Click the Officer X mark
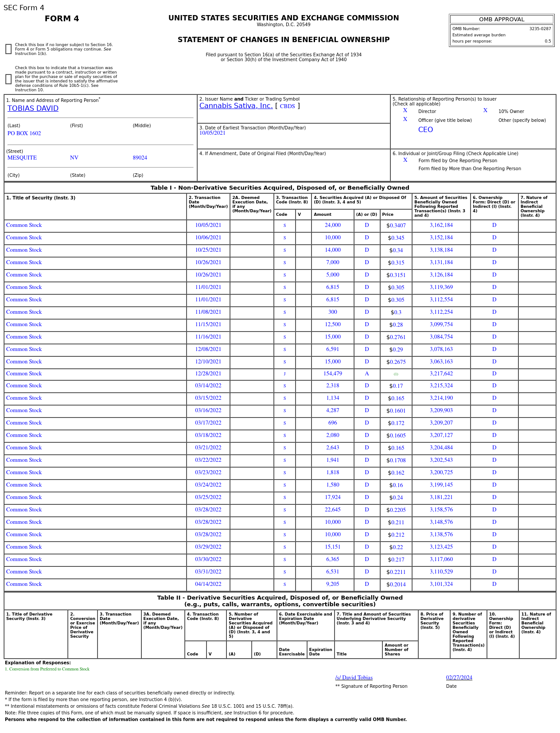This screenshot has height=733, width=560. tap(405, 120)
